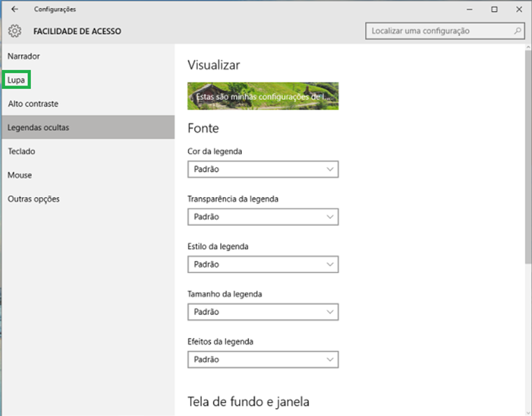Expand the Cor da legenda dropdown
The width and height of the screenshot is (532, 416).
coord(263,169)
